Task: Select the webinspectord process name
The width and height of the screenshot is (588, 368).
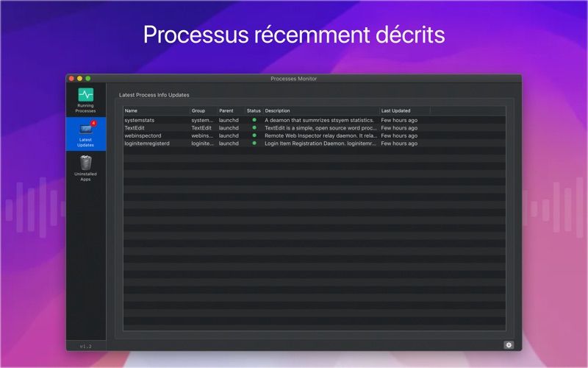Action: (143, 135)
